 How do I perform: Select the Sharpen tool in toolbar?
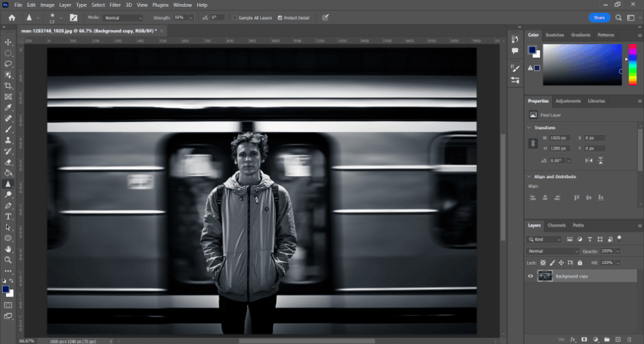tap(8, 184)
